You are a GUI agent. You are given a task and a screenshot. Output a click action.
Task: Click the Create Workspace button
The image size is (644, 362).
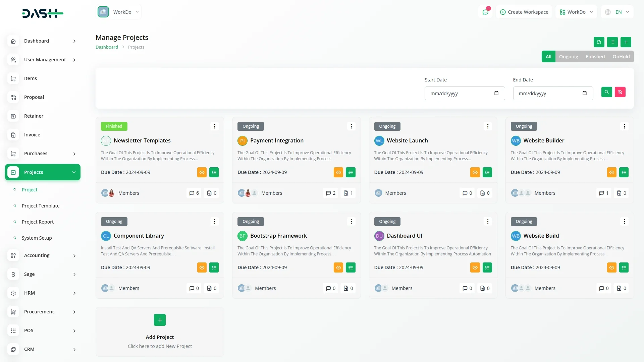click(x=524, y=12)
